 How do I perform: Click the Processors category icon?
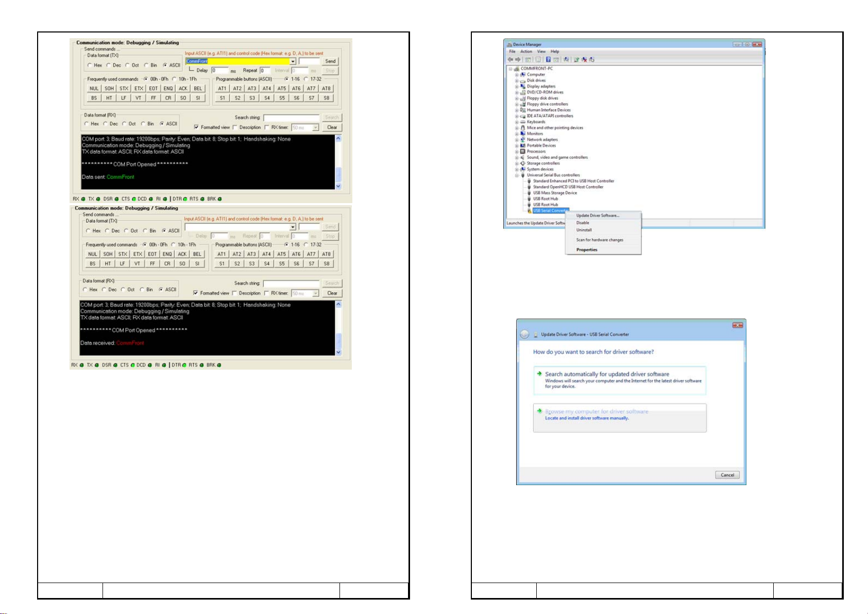tap(523, 152)
